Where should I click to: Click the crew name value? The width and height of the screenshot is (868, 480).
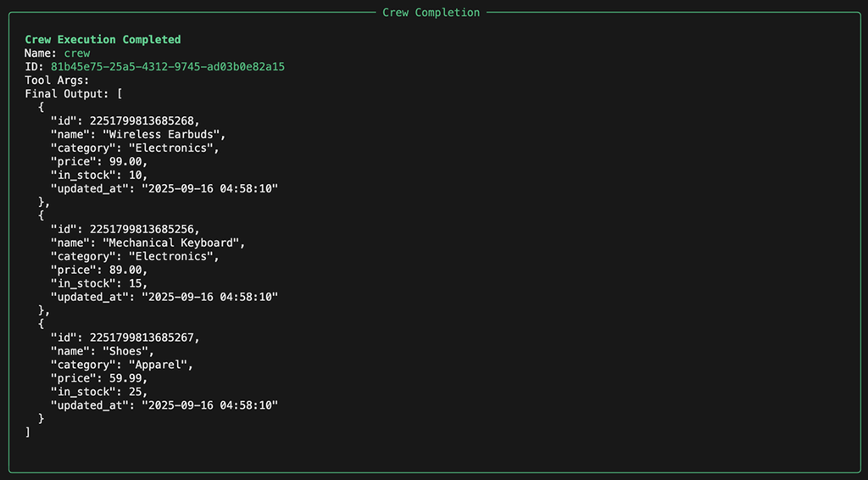pyautogui.click(x=76, y=53)
